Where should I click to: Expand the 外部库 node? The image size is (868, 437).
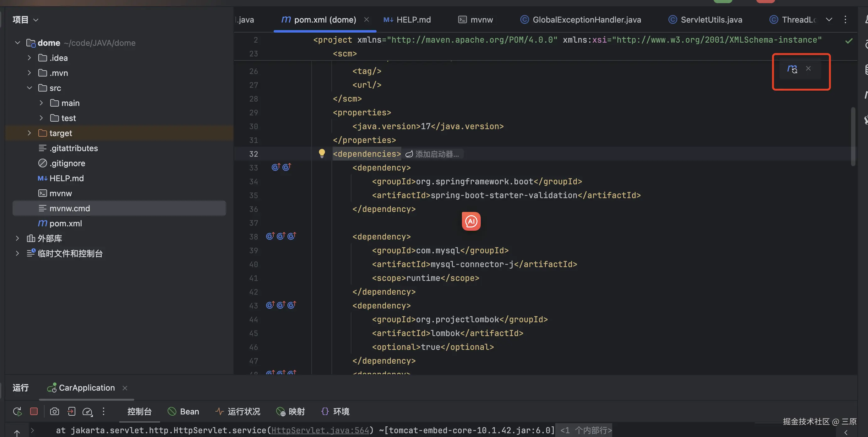(17, 238)
